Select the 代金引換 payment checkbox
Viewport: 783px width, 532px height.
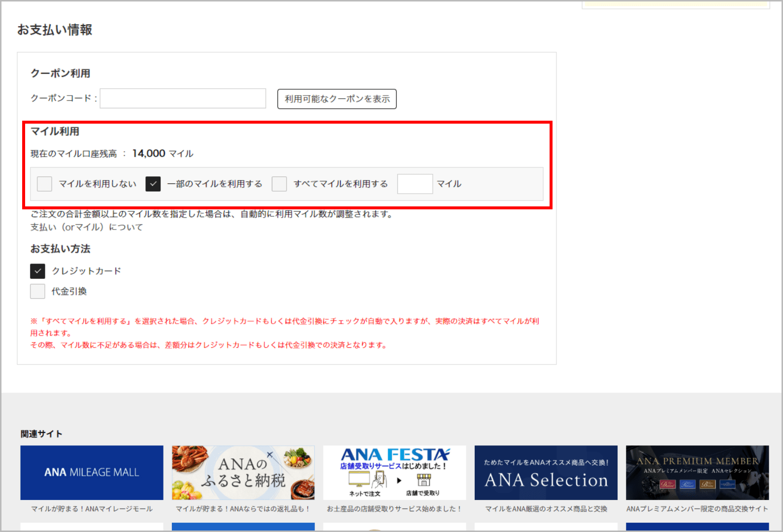click(38, 292)
